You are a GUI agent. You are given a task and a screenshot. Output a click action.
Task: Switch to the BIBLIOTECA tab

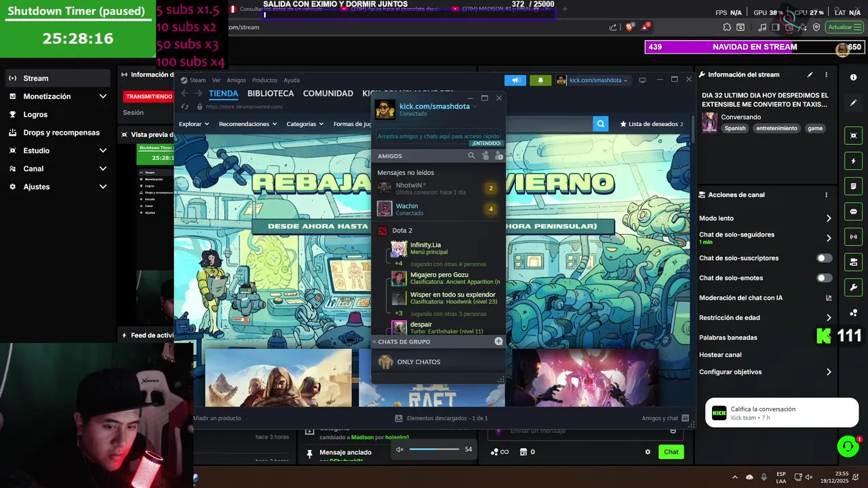tap(271, 94)
